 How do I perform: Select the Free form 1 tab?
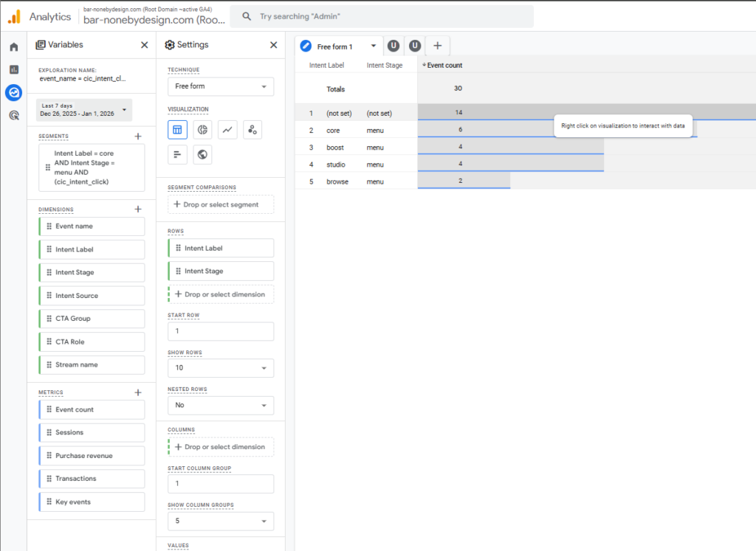[x=335, y=46]
